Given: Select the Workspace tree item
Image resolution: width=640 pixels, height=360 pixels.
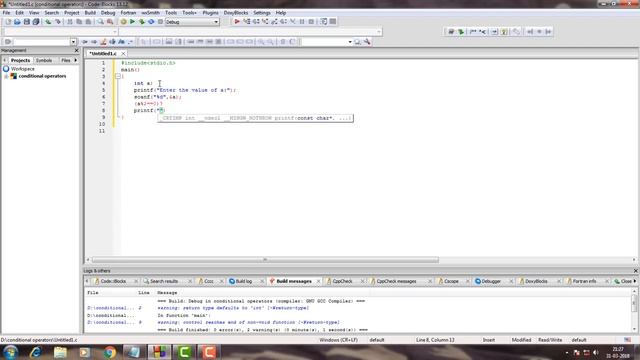Looking at the screenshot, I should click(x=22, y=69).
